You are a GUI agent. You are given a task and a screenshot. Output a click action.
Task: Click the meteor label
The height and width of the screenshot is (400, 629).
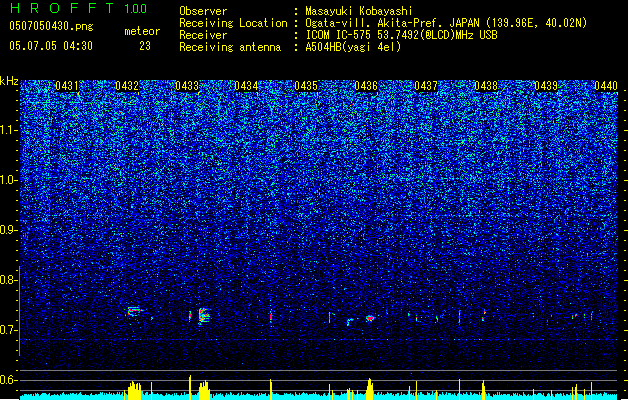click(142, 31)
